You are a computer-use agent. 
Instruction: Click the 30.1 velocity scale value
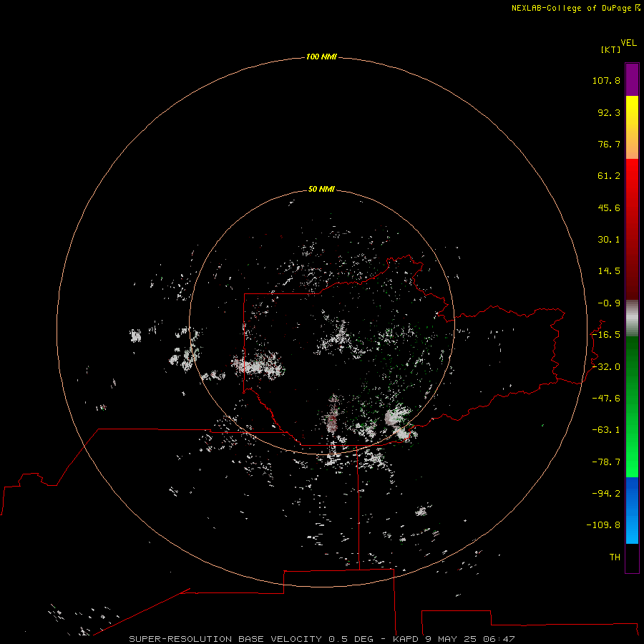[609, 240]
